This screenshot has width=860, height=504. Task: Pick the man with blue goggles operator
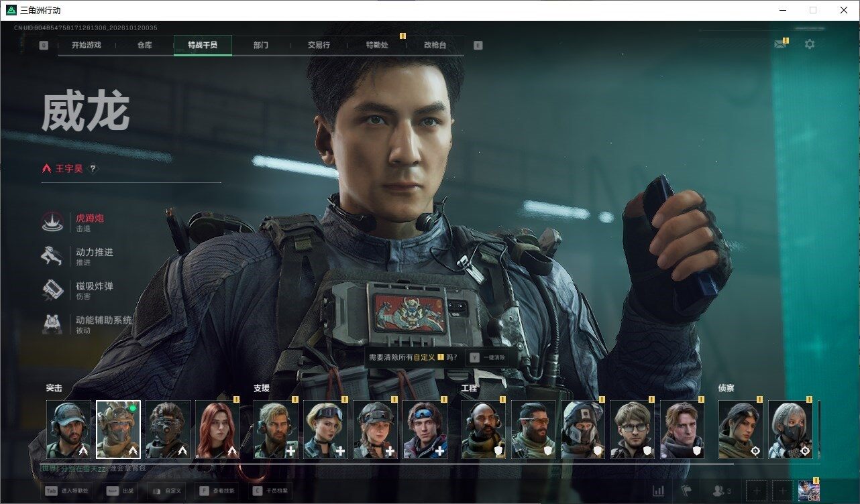(x=425, y=430)
